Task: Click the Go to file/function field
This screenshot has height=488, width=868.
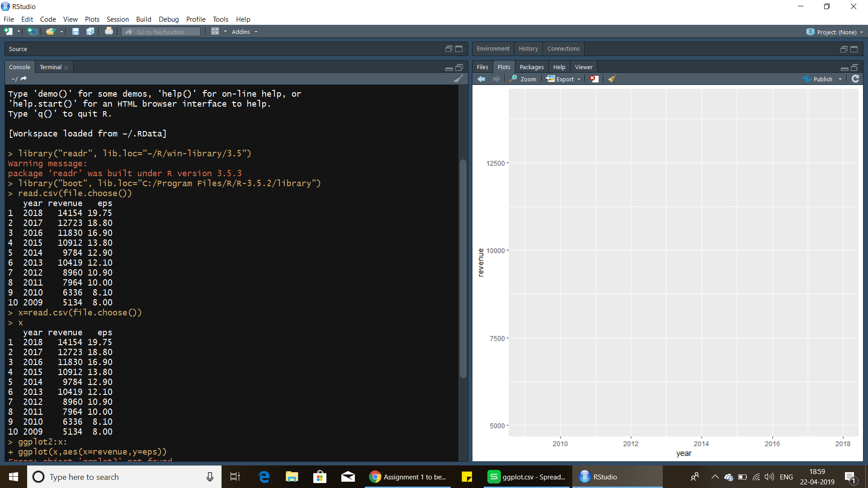Action: [161, 32]
